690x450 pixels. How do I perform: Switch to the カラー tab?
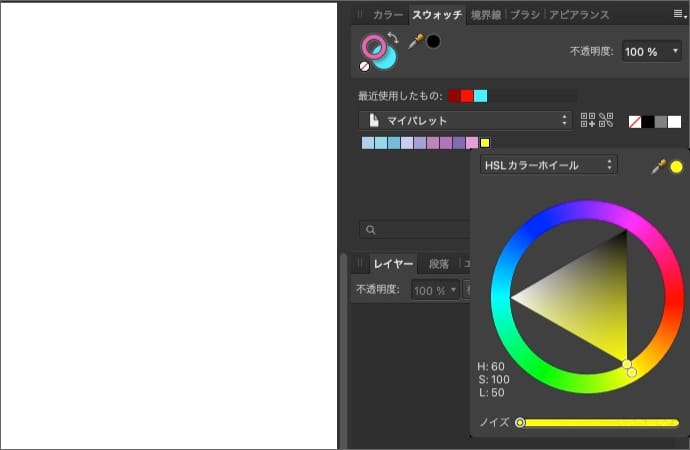[388, 15]
